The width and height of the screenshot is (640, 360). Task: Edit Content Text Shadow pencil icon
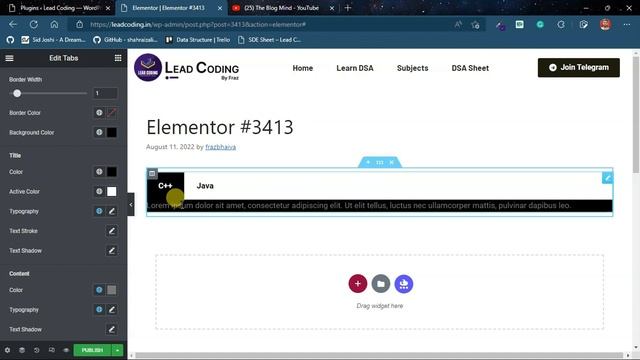click(x=111, y=329)
